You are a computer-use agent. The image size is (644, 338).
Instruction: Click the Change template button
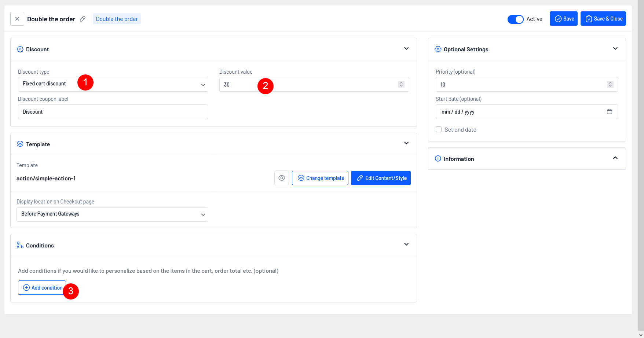click(320, 178)
